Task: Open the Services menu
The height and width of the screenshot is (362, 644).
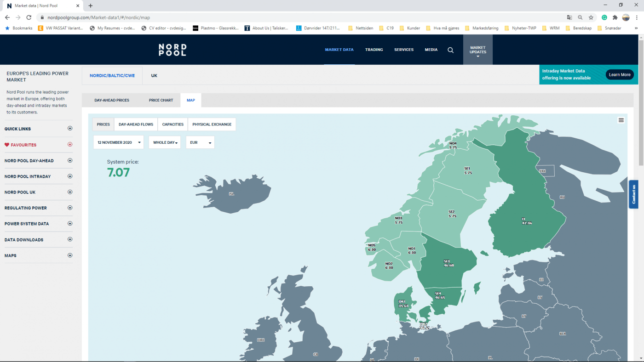Action: 404,50
